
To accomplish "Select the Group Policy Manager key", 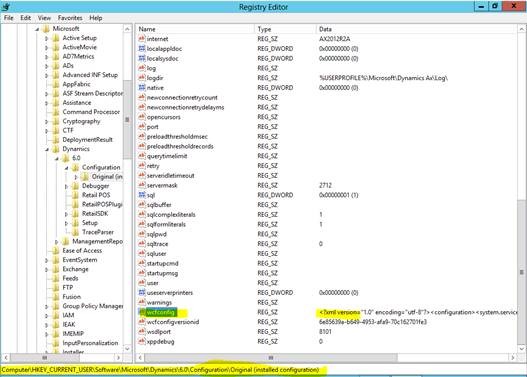I will [x=93, y=306].
